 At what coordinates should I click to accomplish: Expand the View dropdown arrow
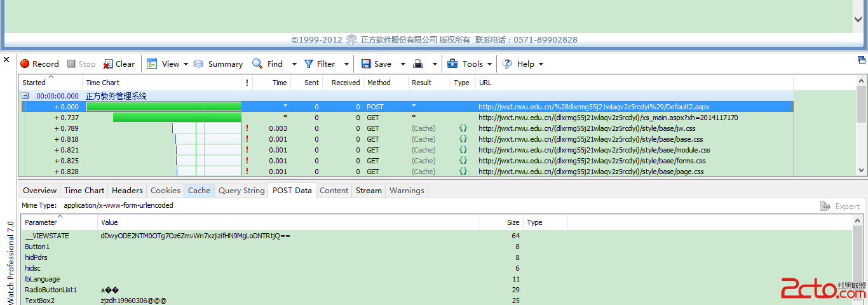click(186, 64)
